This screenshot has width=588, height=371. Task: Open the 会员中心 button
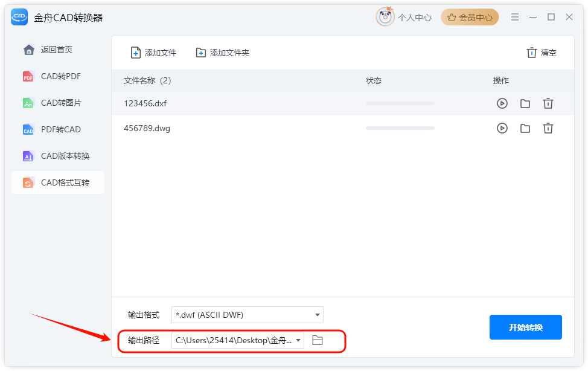pos(470,18)
